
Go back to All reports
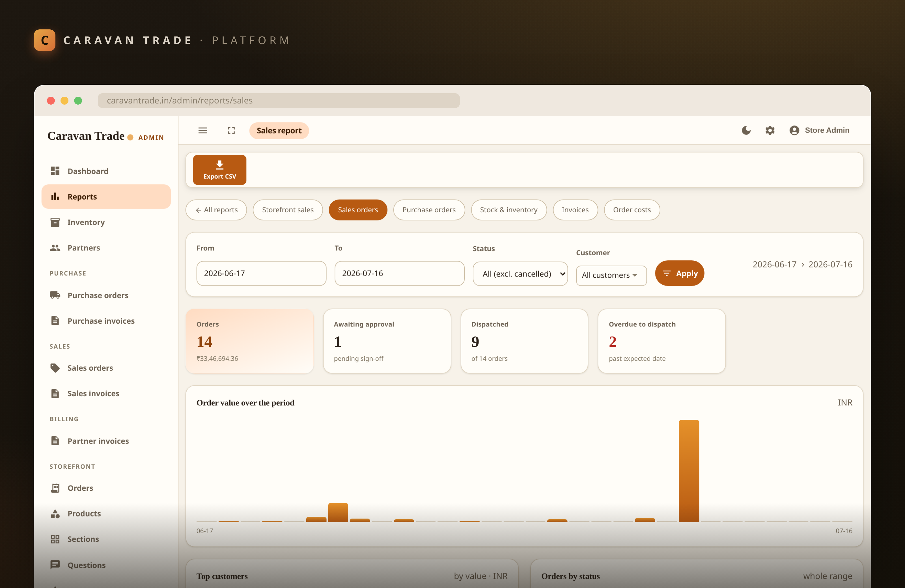click(x=216, y=210)
